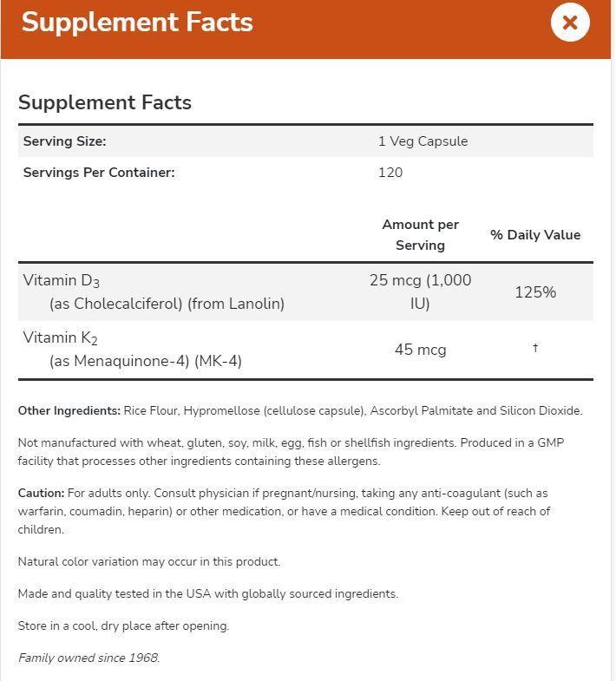616x681 pixels.
Task: Click the allergen statement about GMP facility
Action: click(291, 452)
